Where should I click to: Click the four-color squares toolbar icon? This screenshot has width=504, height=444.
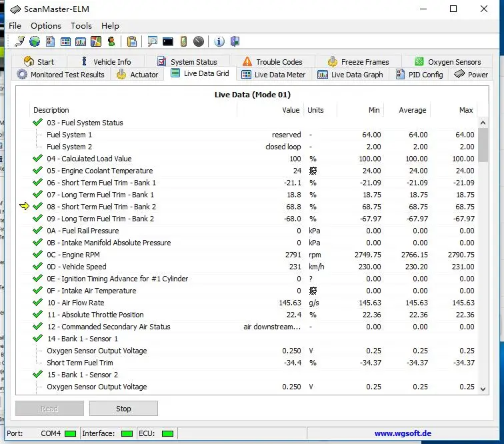(96, 41)
